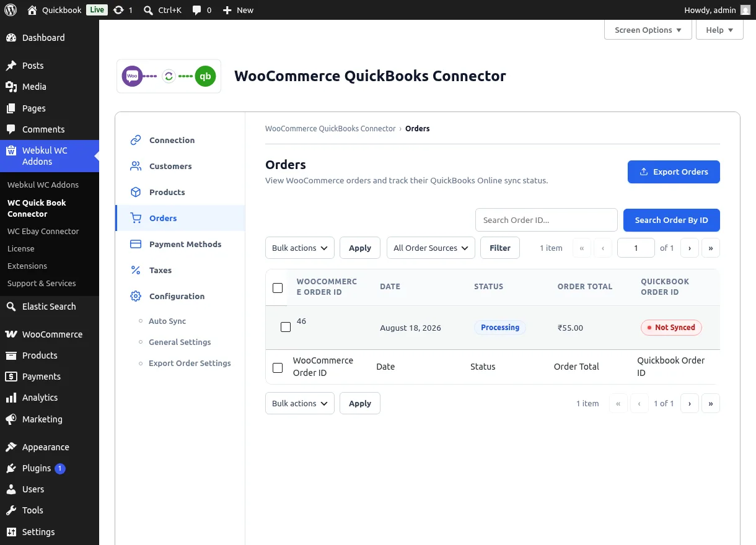The image size is (756, 545).
Task: Open the connector's Products tab
Action: [180, 192]
